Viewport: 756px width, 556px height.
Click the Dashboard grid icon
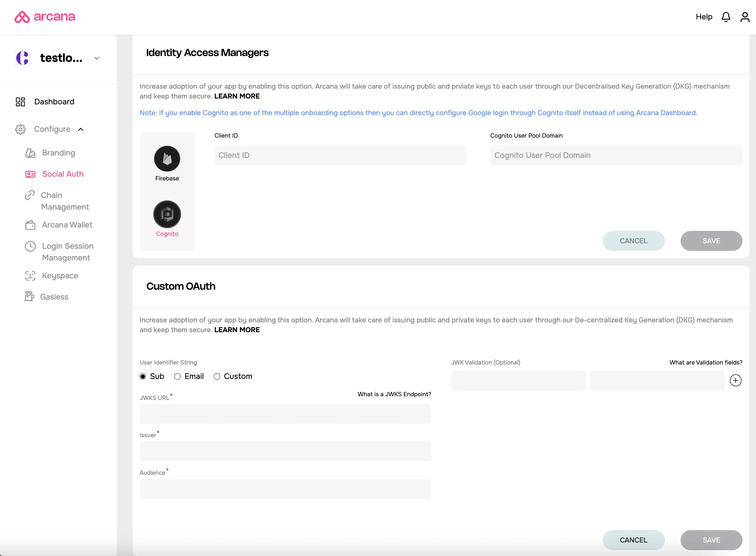(21, 102)
